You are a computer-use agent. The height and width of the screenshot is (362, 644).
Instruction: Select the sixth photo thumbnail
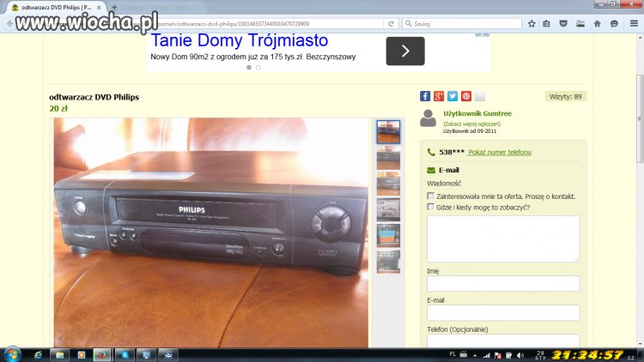pos(388,262)
